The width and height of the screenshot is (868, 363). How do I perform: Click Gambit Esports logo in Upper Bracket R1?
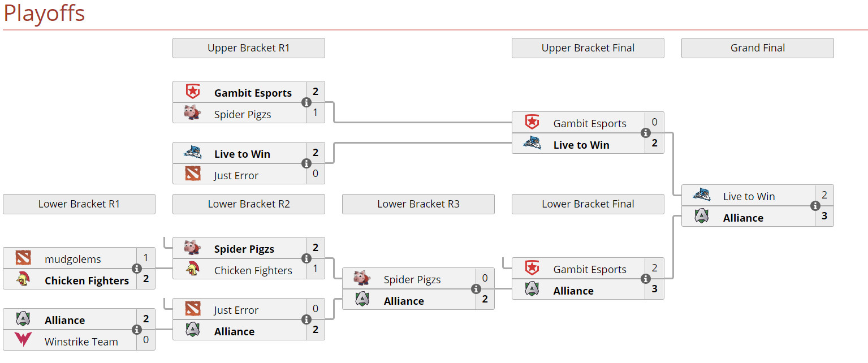click(x=193, y=92)
